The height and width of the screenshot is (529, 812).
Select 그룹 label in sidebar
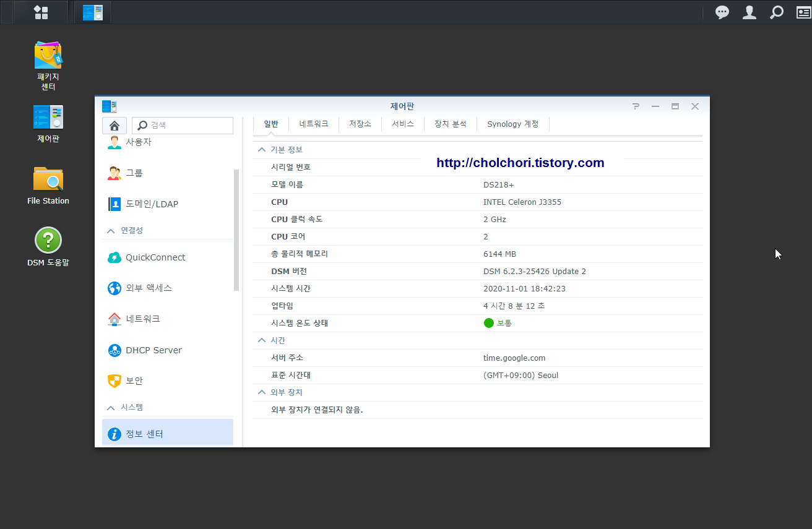click(134, 173)
